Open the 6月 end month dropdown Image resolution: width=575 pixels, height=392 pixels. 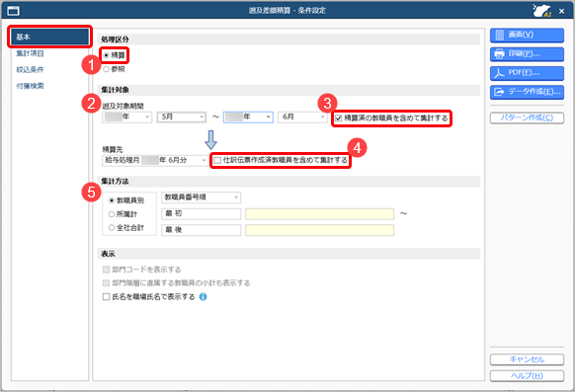(302, 117)
